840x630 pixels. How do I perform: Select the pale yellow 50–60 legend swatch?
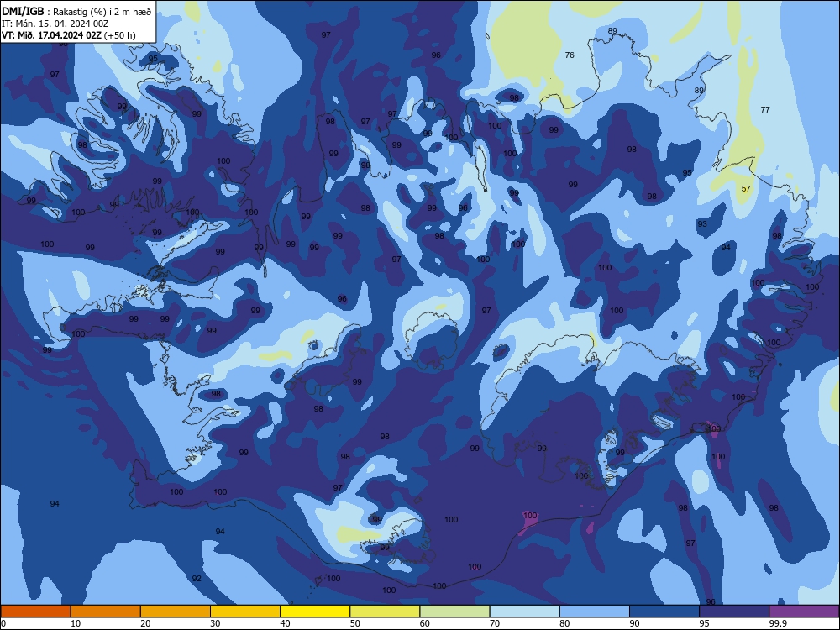pos(385,612)
